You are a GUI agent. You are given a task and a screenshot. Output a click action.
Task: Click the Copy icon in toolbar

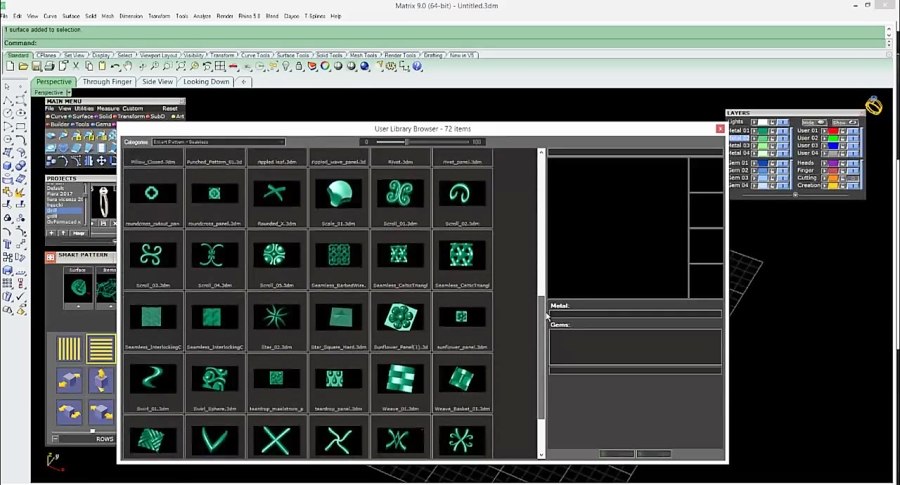click(x=89, y=67)
